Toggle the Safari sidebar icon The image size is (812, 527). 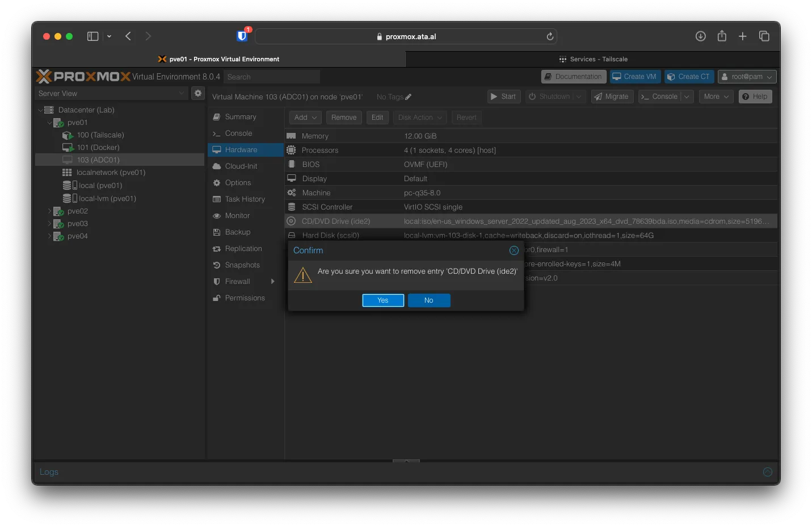coord(92,36)
